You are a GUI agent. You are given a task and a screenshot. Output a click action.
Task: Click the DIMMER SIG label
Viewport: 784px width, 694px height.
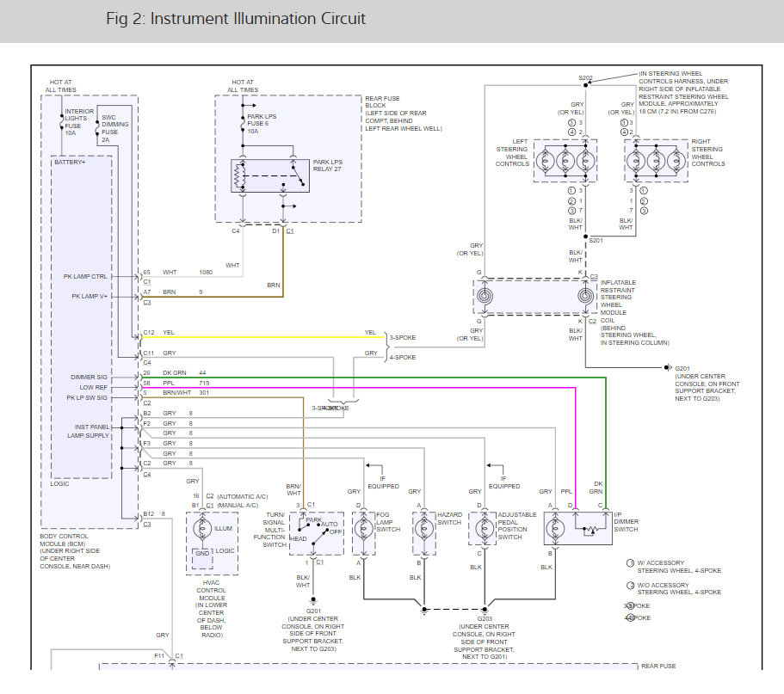[89, 378]
